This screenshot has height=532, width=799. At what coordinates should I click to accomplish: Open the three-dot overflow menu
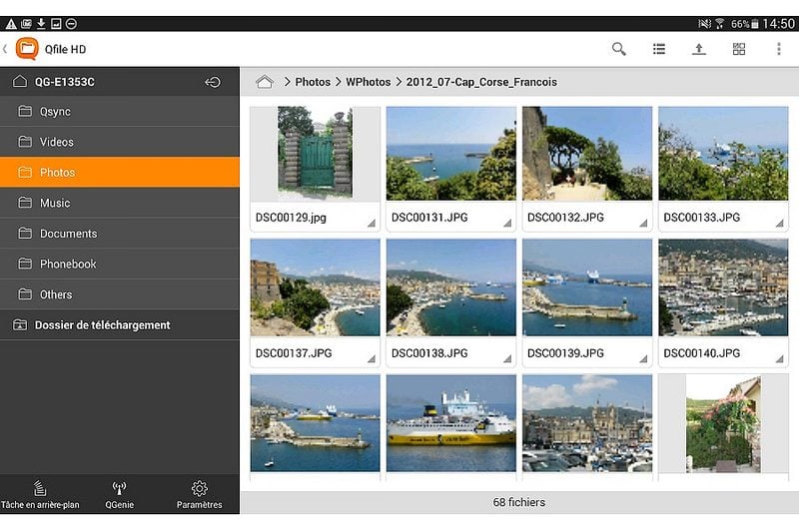pyautogui.click(x=779, y=49)
